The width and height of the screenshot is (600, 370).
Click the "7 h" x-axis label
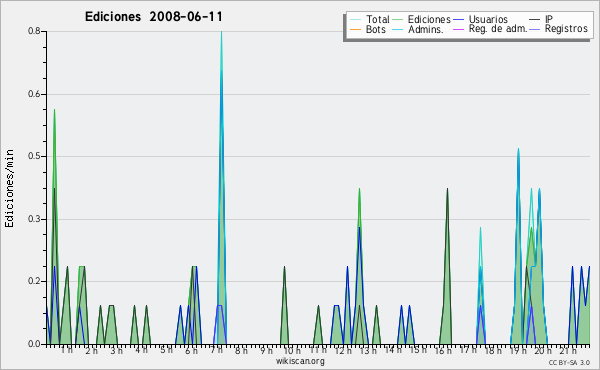216,350
